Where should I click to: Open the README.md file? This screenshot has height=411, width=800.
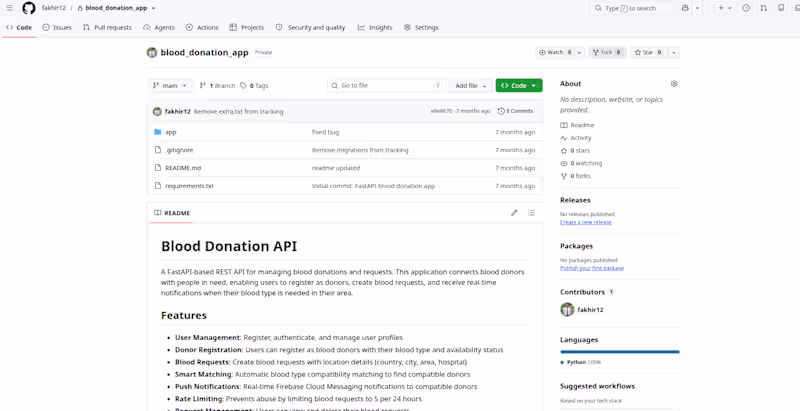[x=183, y=168]
